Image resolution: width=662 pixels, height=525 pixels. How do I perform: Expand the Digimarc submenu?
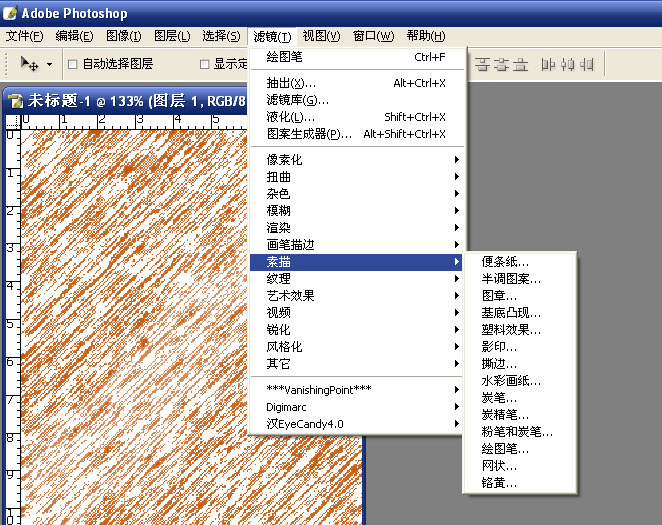(357, 407)
